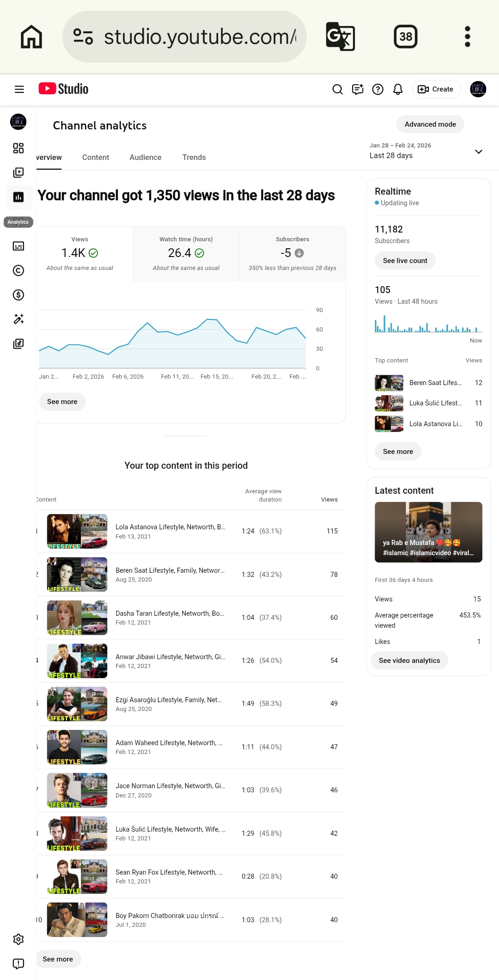This screenshot has height=980, width=499.
Task: Switch to Advanced mode
Action: (x=430, y=124)
